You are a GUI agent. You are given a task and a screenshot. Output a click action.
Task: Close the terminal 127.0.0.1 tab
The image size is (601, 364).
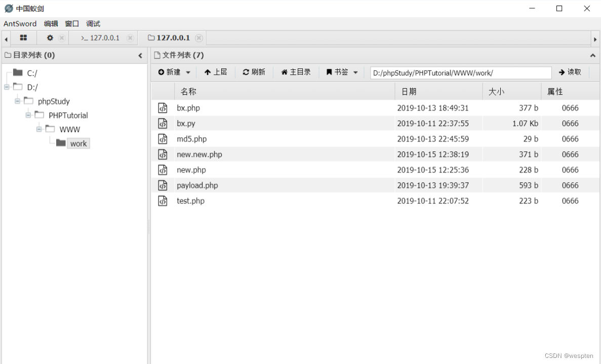click(130, 38)
